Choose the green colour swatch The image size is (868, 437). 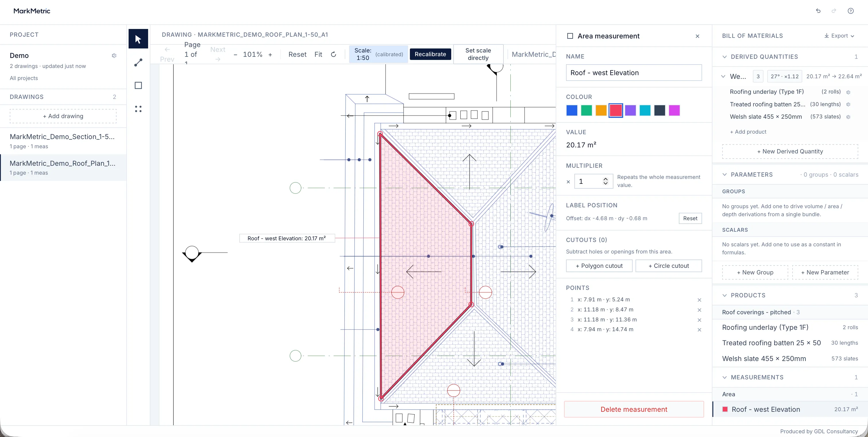(x=586, y=110)
